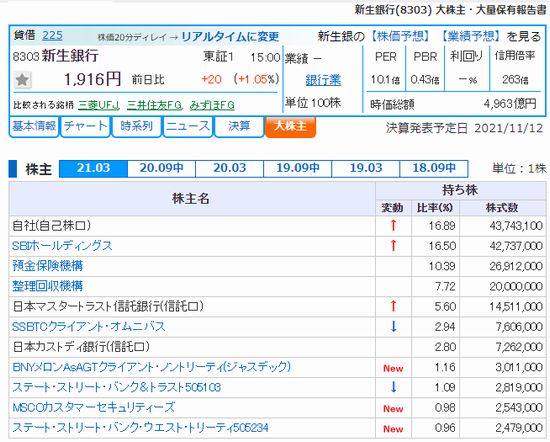
Task: Switch to the ニュース tab
Action: click(x=188, y=126)
